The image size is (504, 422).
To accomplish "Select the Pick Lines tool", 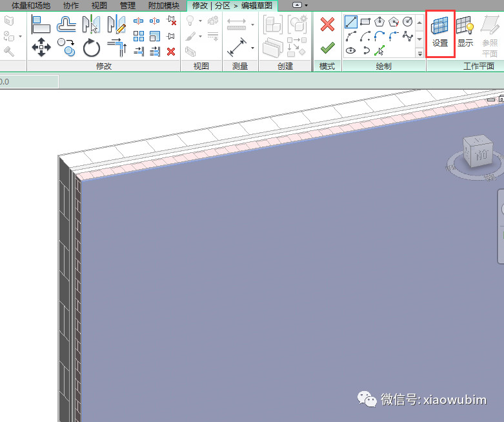I will [379, 50].
